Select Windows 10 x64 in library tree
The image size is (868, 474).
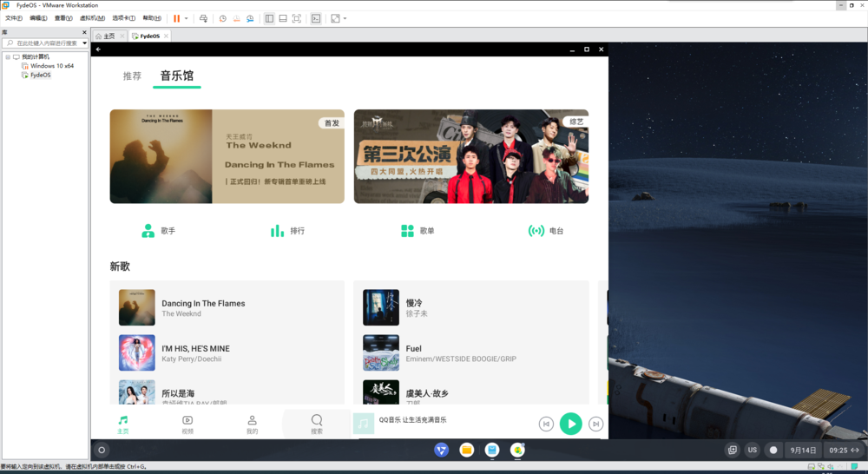[52, 65]
